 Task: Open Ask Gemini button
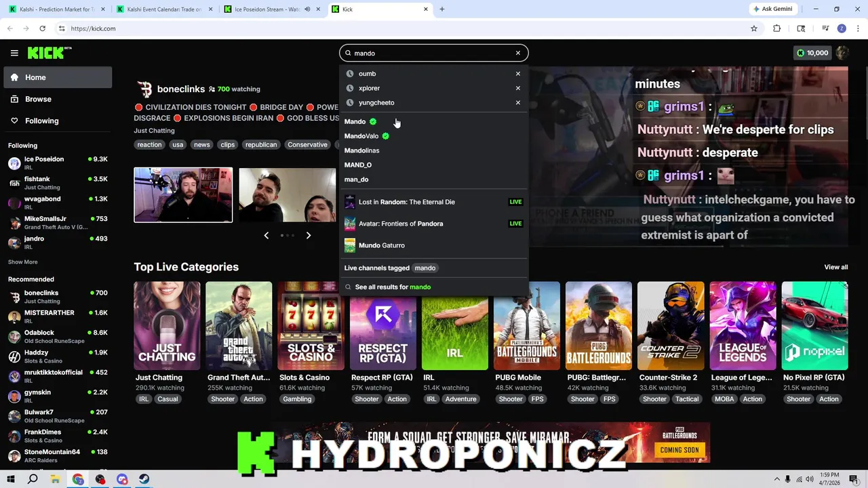click(772, 9)
